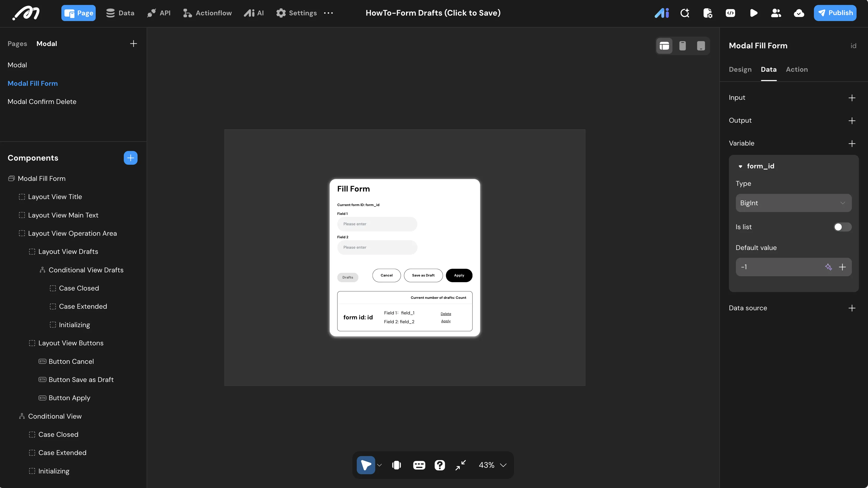Open the BigInt type dropdown
The height and width of the screenshot is (488, 868).
click(x=794, y=203)
